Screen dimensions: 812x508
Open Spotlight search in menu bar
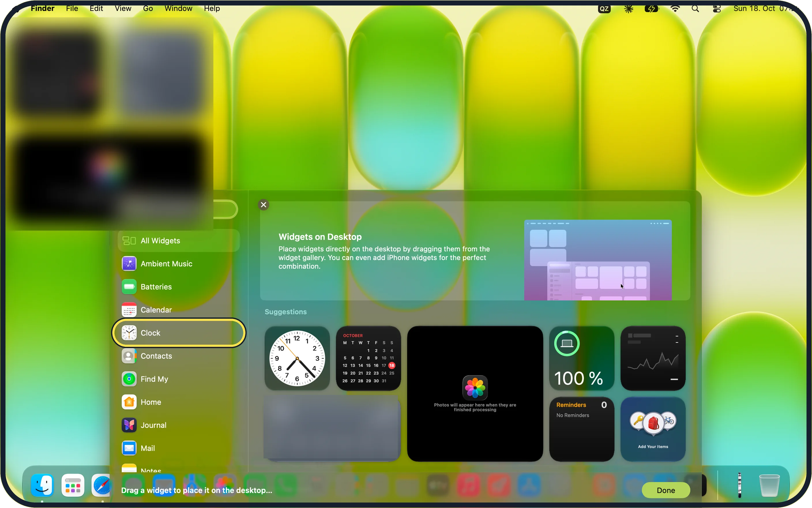[x=695, y=9]
